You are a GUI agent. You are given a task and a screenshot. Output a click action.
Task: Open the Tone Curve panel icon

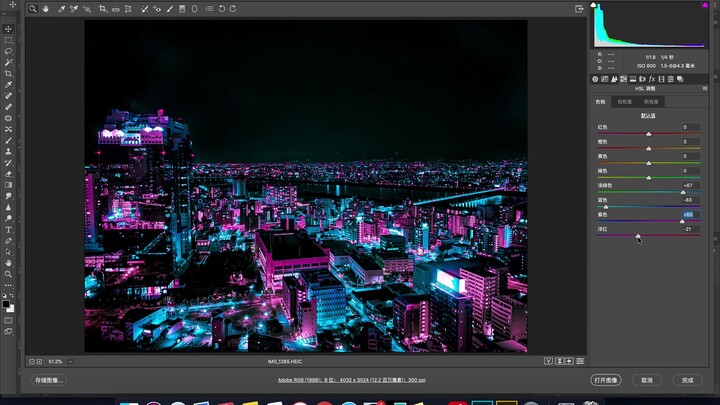point(605,79)
